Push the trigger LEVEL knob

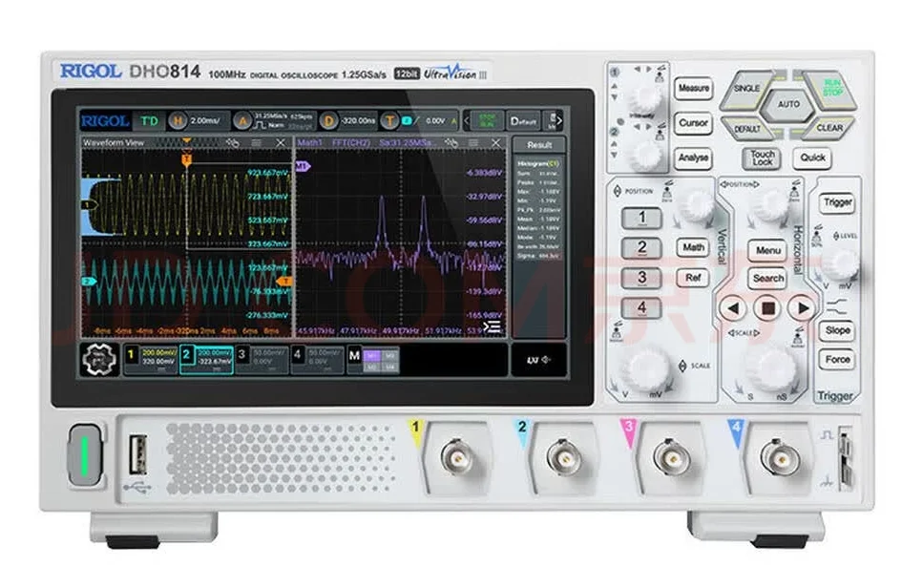point(840,262)
